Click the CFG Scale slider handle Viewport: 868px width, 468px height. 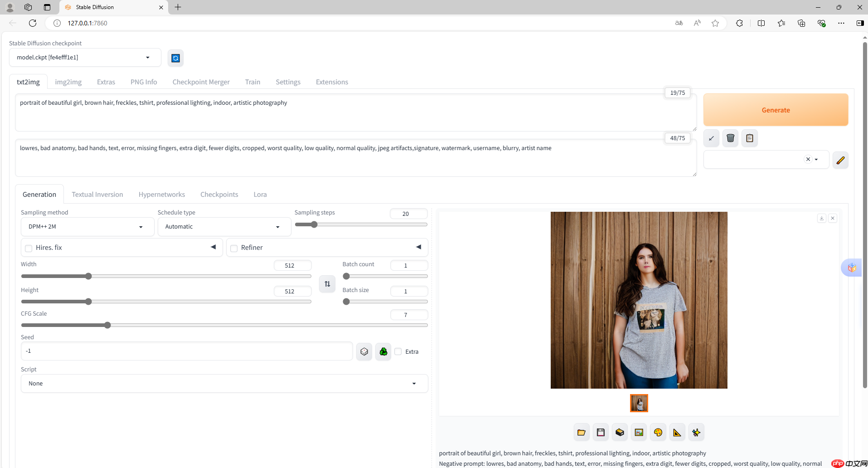pyautogui.click(x=107, y=325)
